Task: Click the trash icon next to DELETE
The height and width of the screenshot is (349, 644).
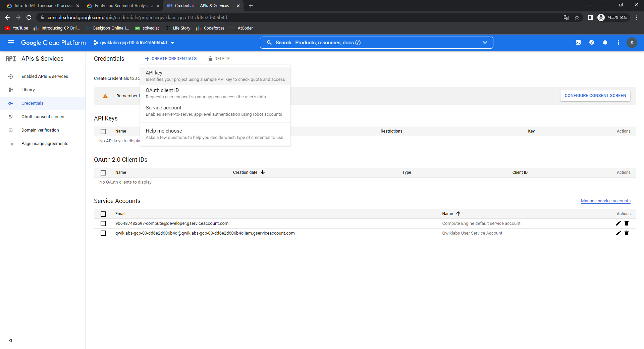Action: tap(210, 59)
